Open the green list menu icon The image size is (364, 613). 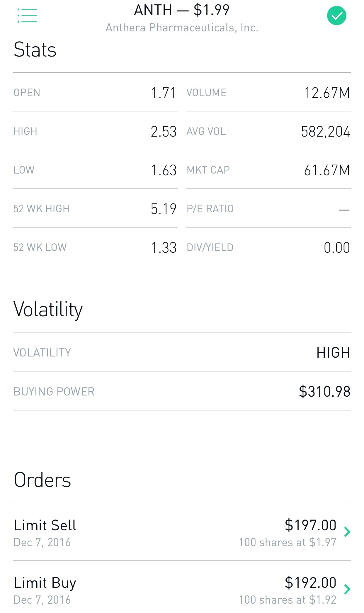pos(27,16)
